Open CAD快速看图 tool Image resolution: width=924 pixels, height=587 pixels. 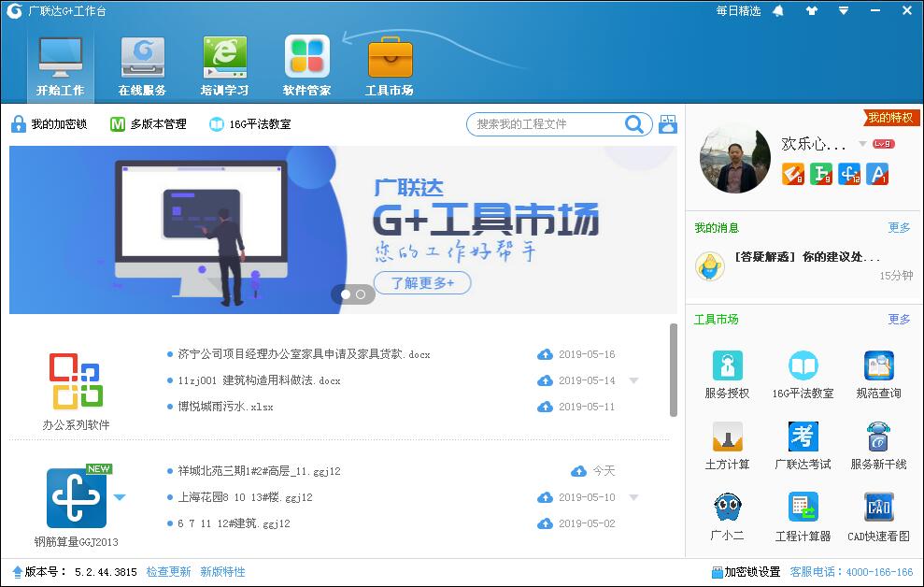[x=878, y=518]
